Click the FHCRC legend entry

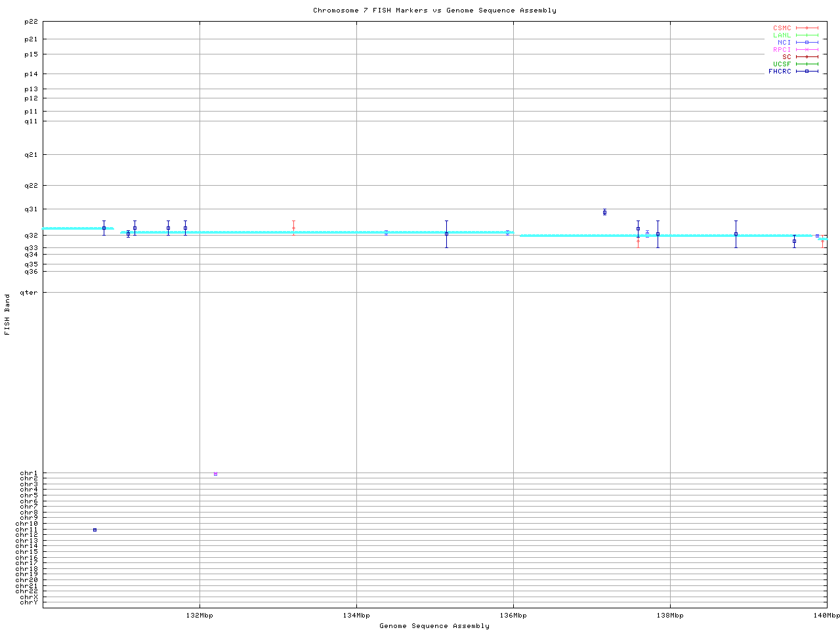(x=780, y=72)
